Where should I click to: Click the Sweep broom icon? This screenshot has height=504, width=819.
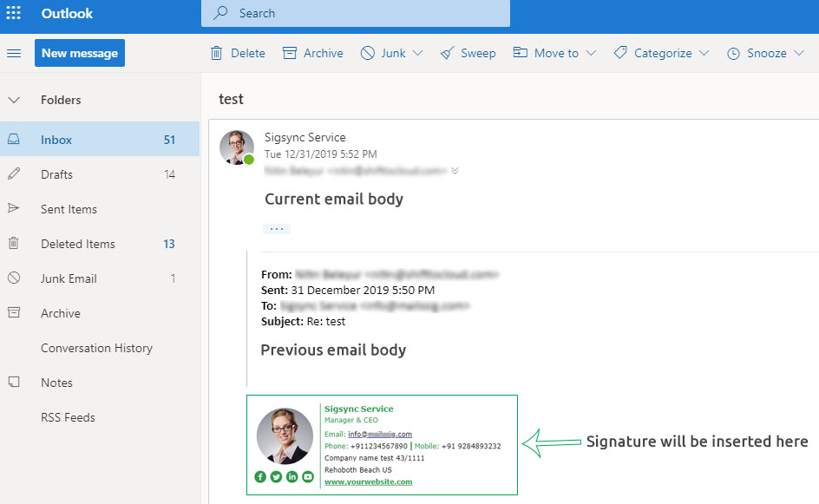pos(448,53)
